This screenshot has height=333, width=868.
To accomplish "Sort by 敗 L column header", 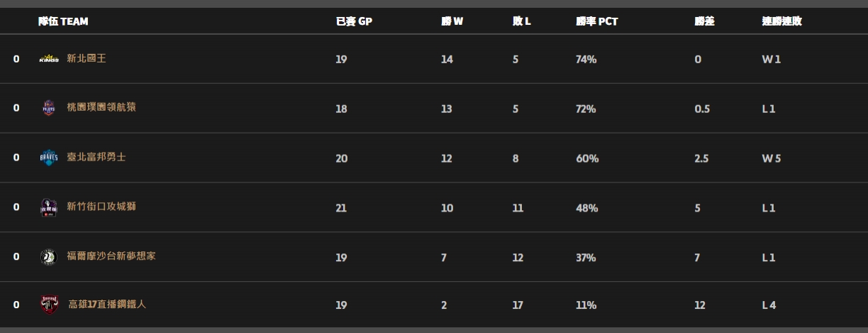I will (522, 21).
